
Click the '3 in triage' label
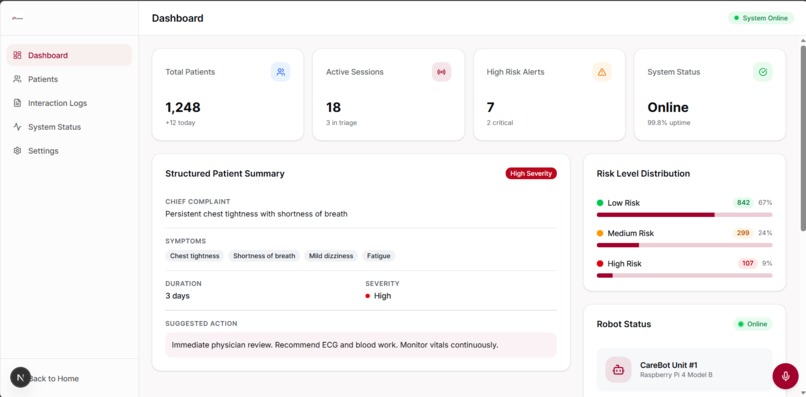pyautogui.click(x=341, y=123)
